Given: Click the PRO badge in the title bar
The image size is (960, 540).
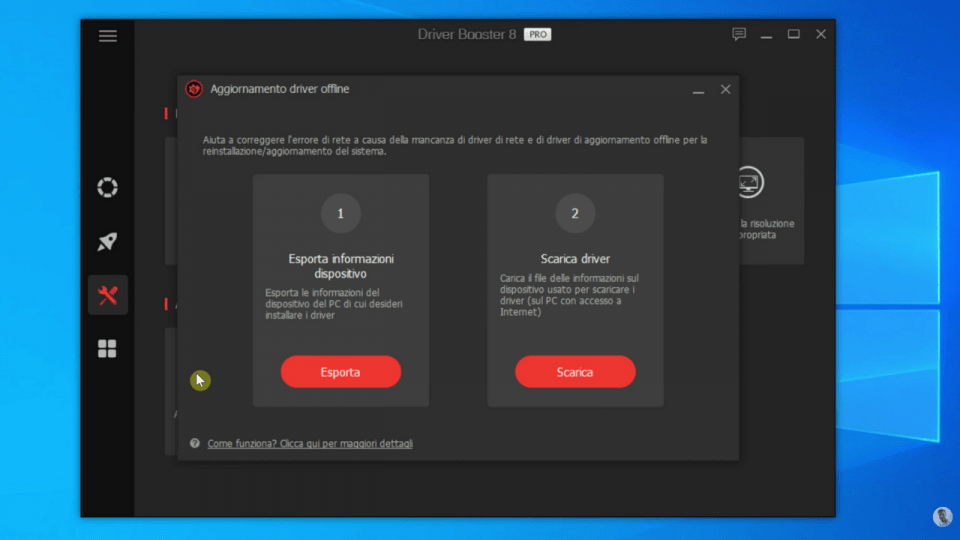Looking at the screenshot, I should pos(538,34).
